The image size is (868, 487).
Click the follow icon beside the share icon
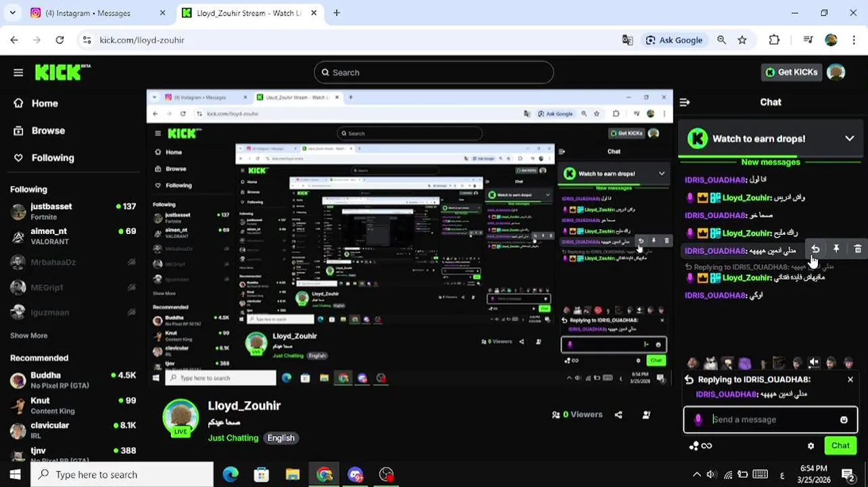[646, 415]
